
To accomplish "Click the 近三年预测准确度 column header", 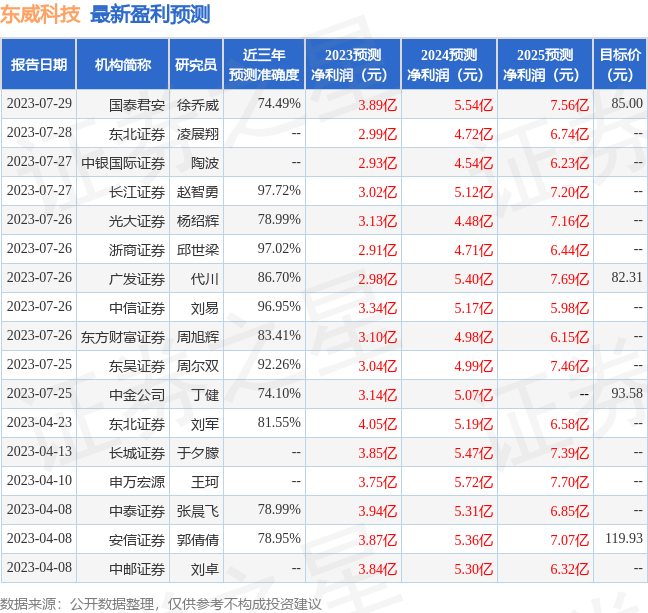I will [264, 64].
